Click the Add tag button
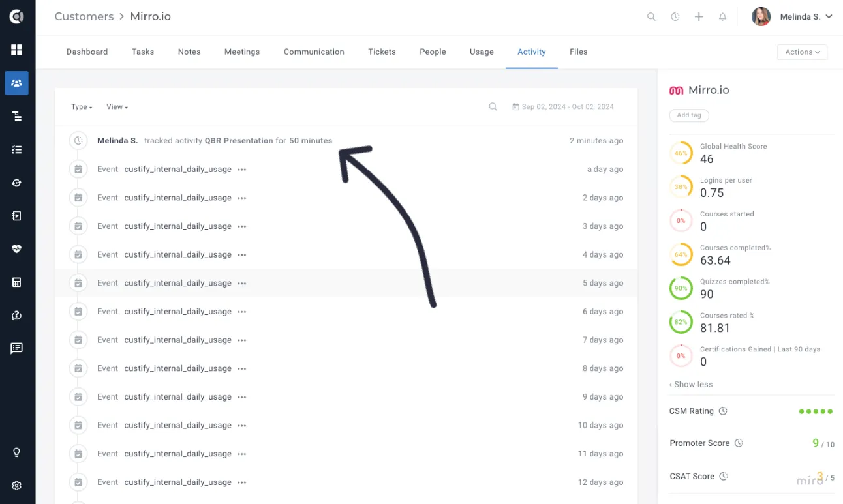Screen dimensions: 843x504 click(x=689, y=115)
